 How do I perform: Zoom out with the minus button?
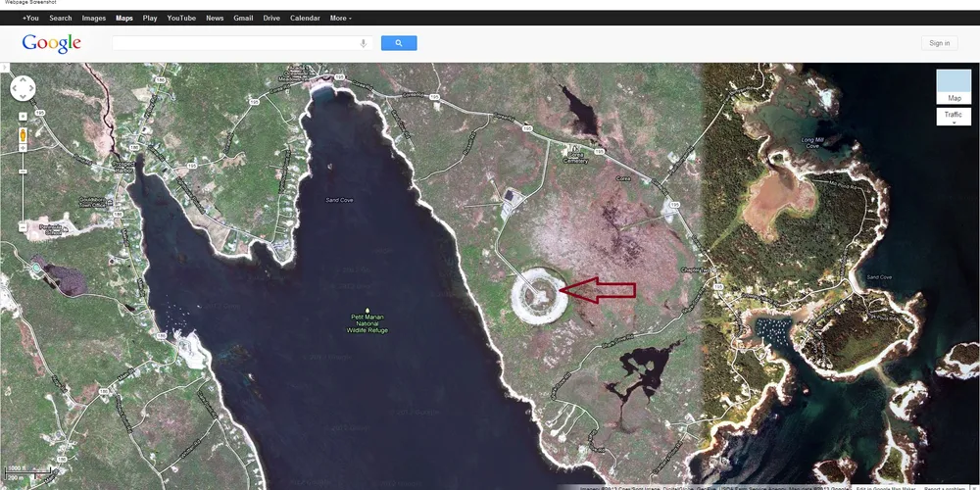24,227
